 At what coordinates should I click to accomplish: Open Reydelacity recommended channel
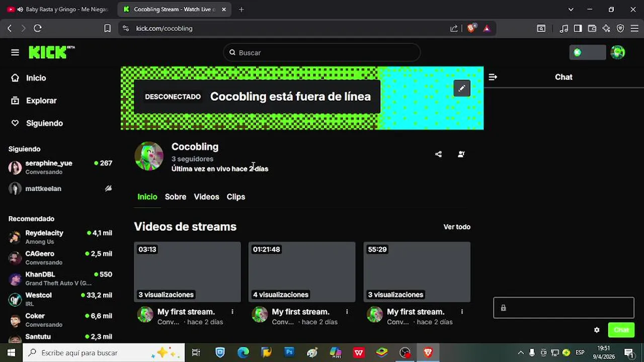[x=60, y=237]
